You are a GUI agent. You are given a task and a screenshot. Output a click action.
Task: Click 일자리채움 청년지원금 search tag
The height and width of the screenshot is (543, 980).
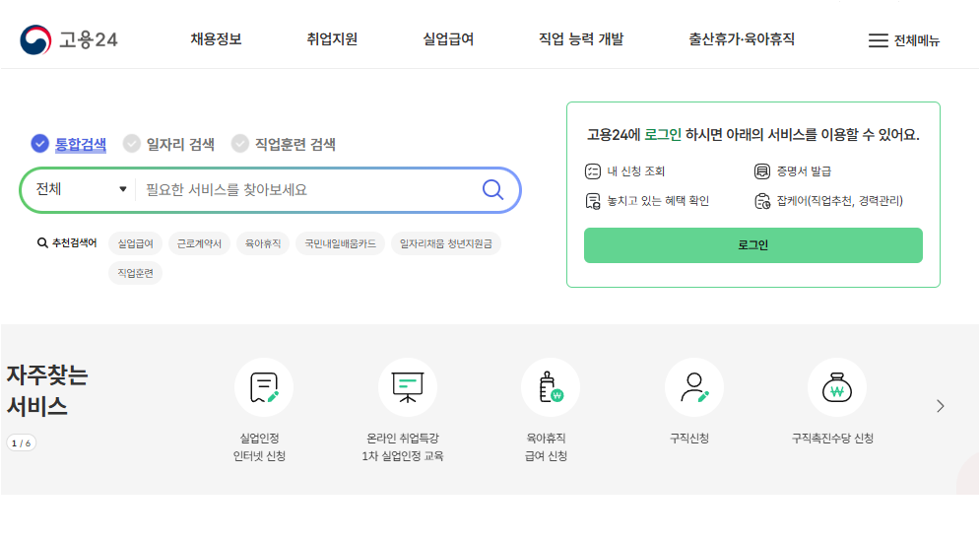tap(446, 243)
